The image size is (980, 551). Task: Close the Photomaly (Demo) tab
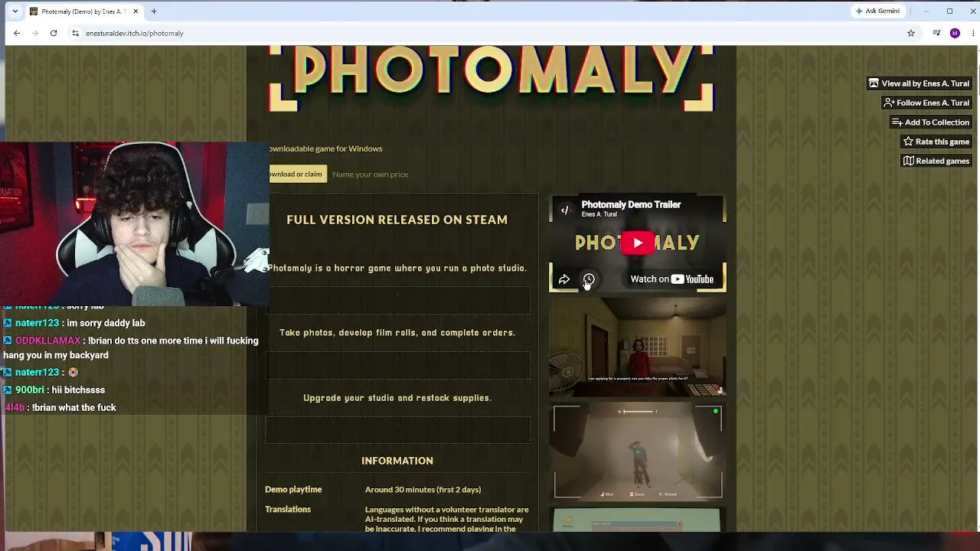pyautogui.click(x=136, y=11)
